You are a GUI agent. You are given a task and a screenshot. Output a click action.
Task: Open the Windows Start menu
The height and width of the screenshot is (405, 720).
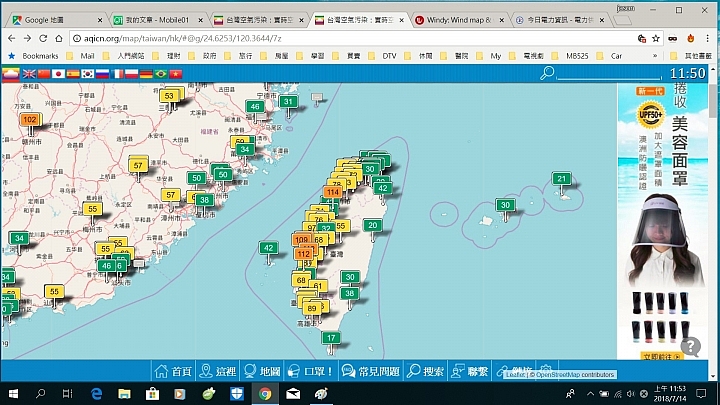click(13, 394)
